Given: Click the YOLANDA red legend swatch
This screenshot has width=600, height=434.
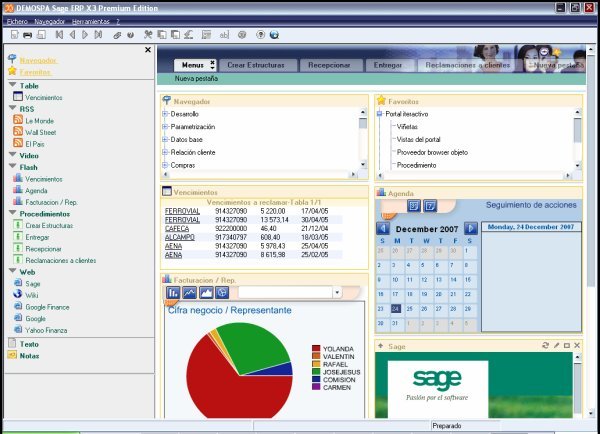Looking at the screenshot, I should coord(316,349).
